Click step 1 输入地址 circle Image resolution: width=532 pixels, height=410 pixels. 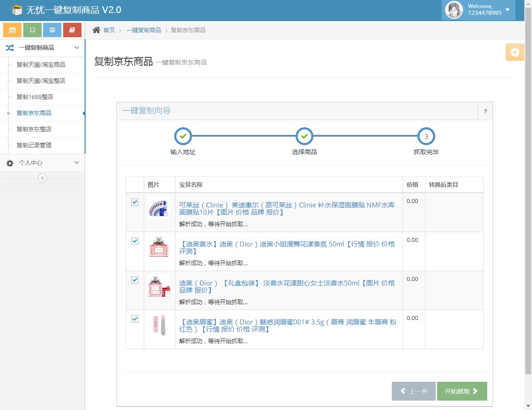[183, 136]
